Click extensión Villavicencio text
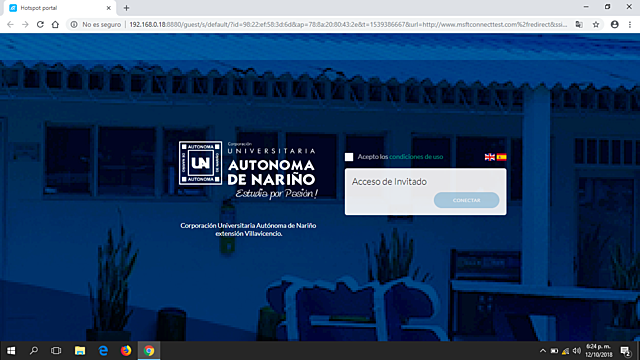This screenshot has height=360, width=640. point(249,233)
